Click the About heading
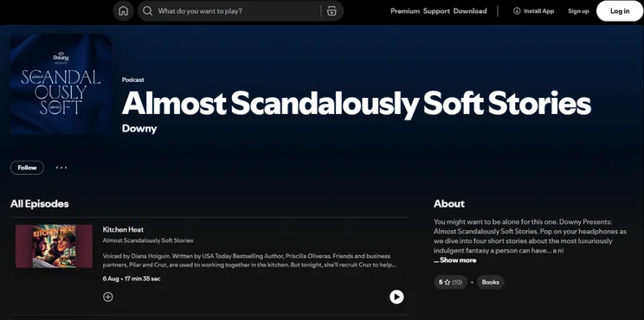Viewport: 644px width, 320px height. point(449,204)
